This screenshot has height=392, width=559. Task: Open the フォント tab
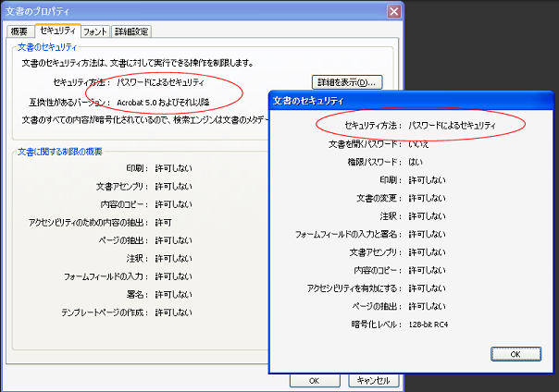[x=95, y=31]
